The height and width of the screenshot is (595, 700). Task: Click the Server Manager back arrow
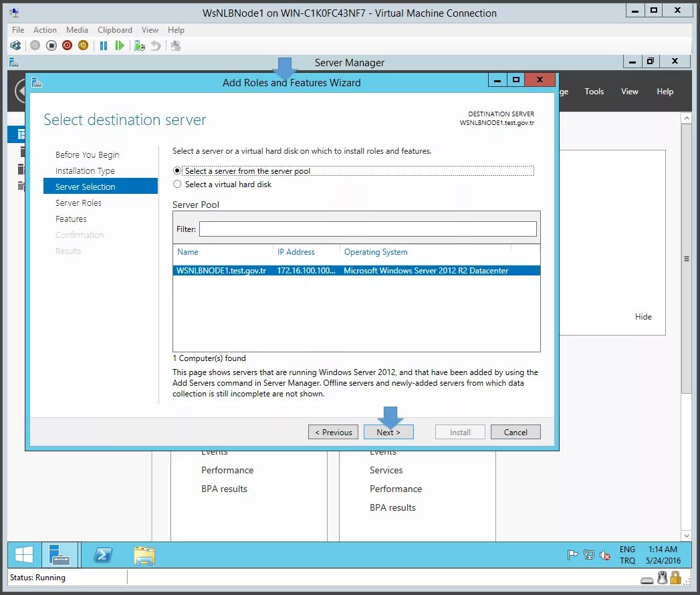[x=20, y=91]
